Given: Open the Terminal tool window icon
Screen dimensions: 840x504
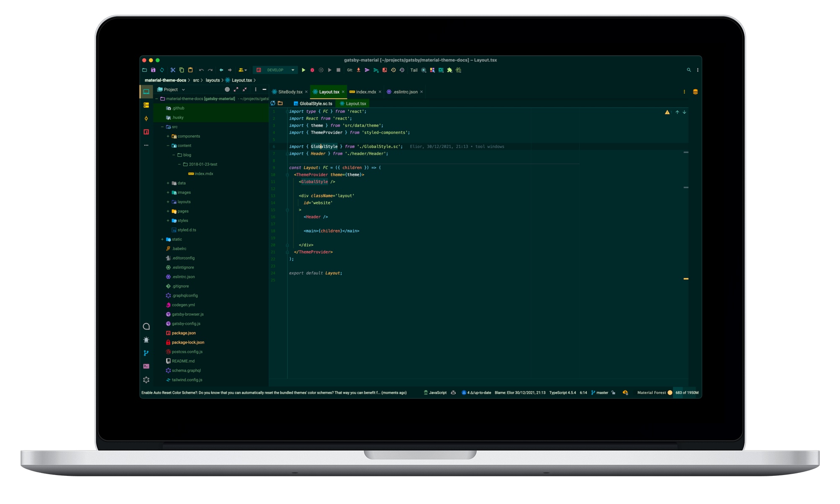Looking at the screenshot, I should point(146,366).
